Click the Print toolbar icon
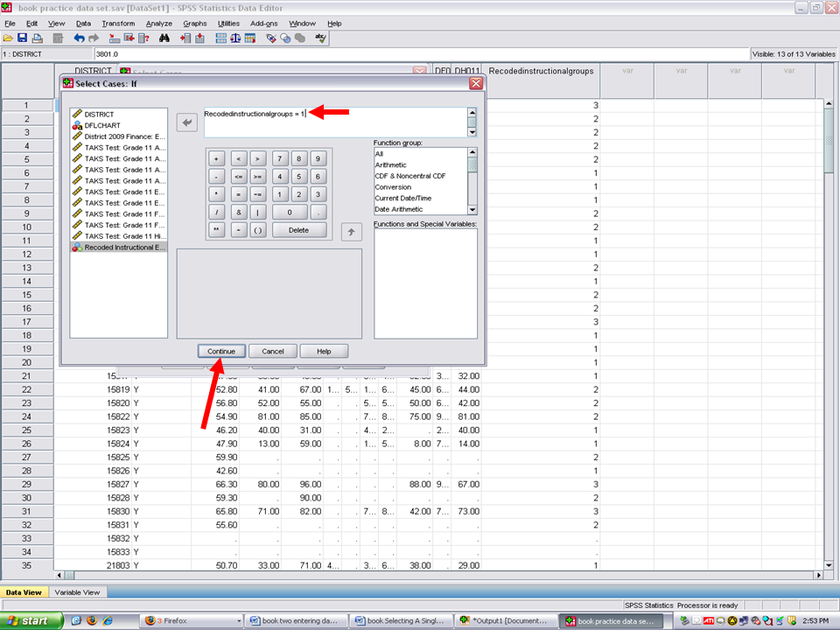The width and height of the screenshot is (840, 630). 37,38
